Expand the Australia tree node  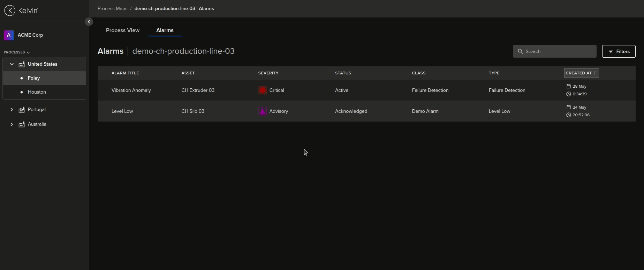(x=12, y=124)
